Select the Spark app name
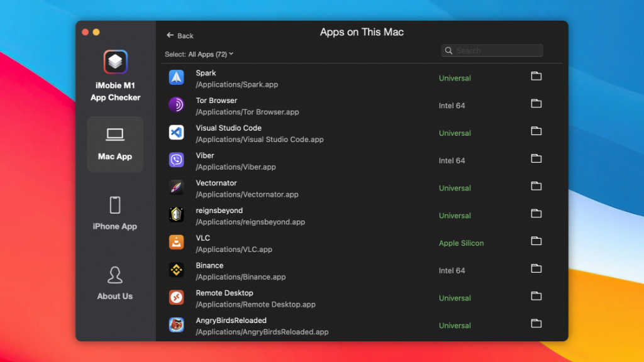This screenshot has height=362, width=644. tap(206, 73)
